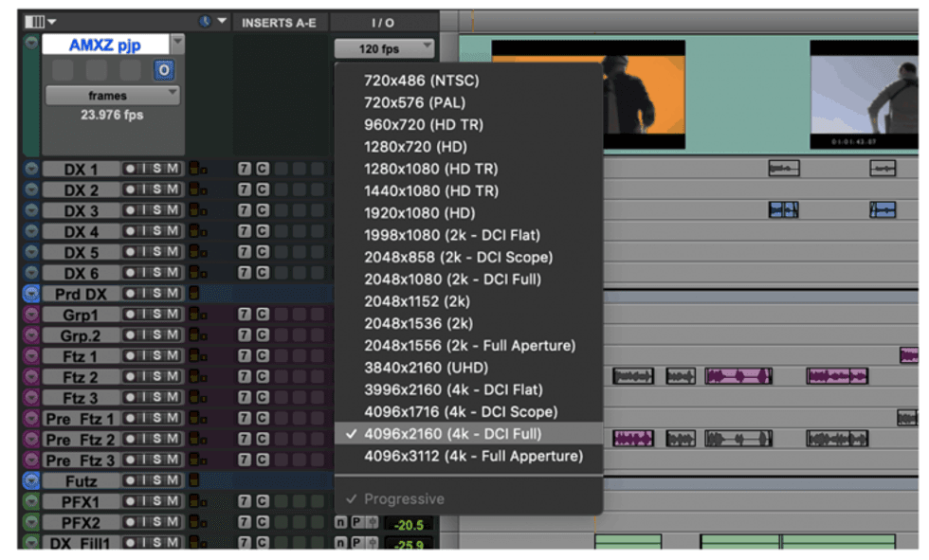
Task: Open the arrow menu beside the clock icon
Action: 222,21
